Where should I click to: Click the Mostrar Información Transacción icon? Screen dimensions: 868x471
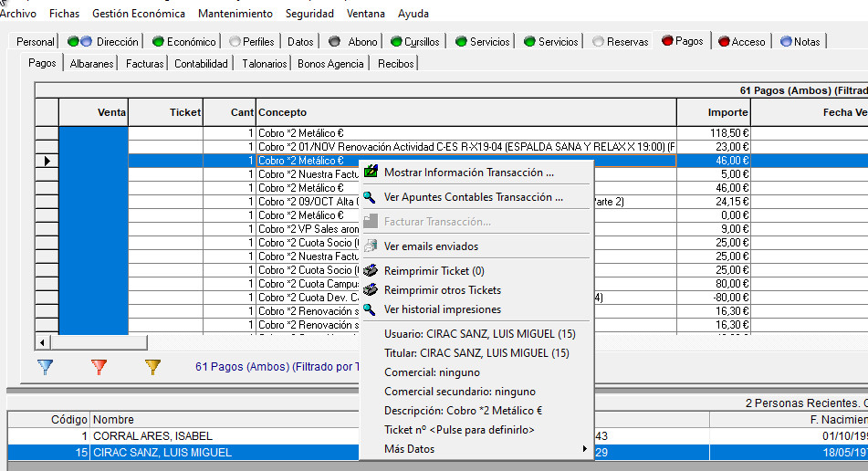(x=371, y=173)
